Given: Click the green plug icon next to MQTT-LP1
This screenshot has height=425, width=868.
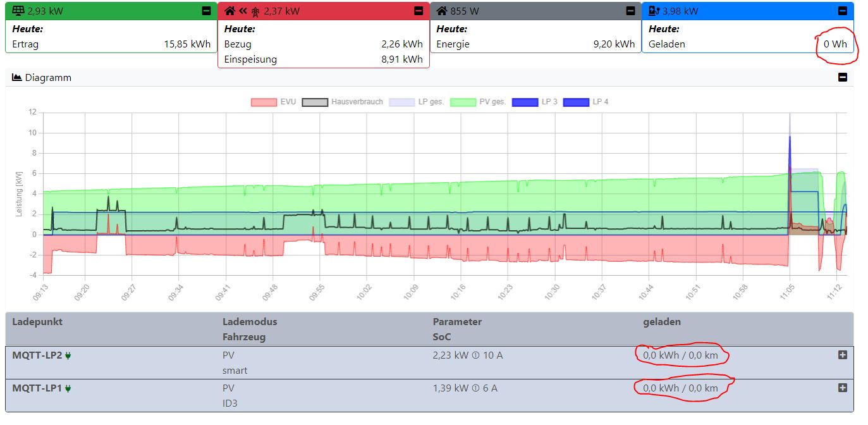Looking at the screenshot, I should [68, 388].
